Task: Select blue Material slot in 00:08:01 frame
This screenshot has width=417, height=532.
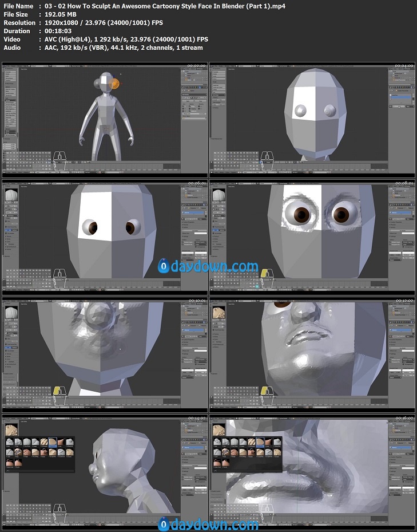Action: [400, 212]
